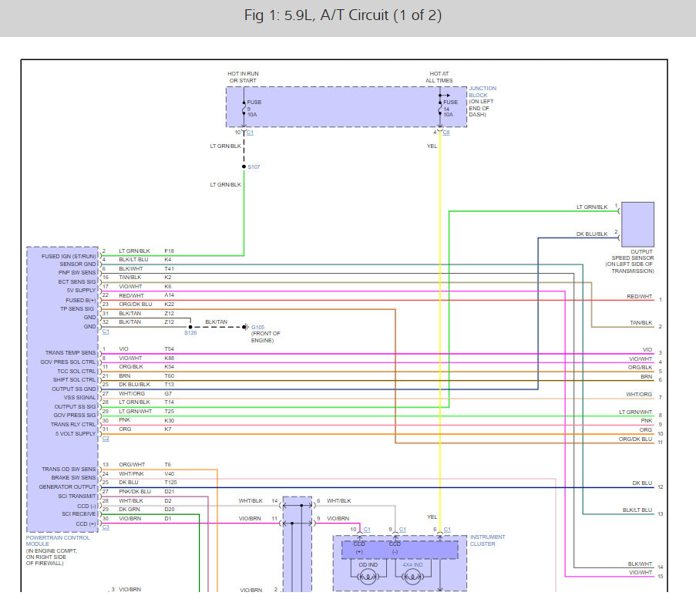
Task: Click the 'TRANS TEMP SENS' pin label
Action: point(70,352)
